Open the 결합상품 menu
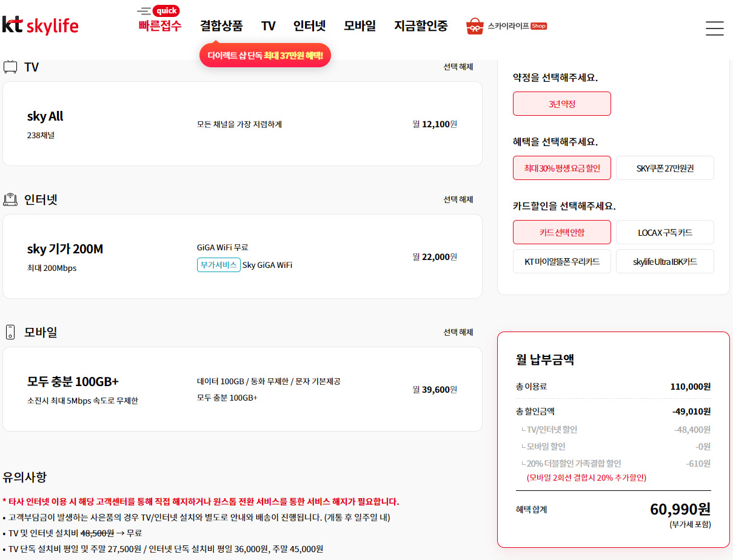This screenshot has height=560, width=733. 221,26
